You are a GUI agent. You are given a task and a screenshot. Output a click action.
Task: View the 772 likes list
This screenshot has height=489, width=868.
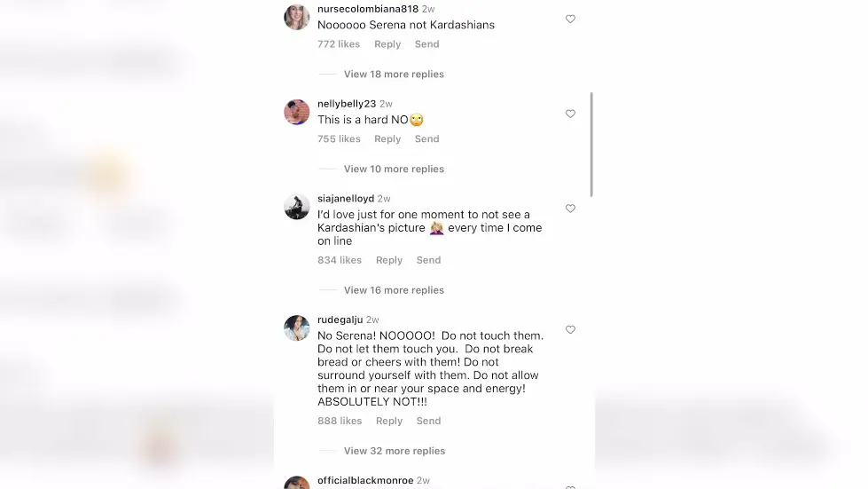pos(339,44)
